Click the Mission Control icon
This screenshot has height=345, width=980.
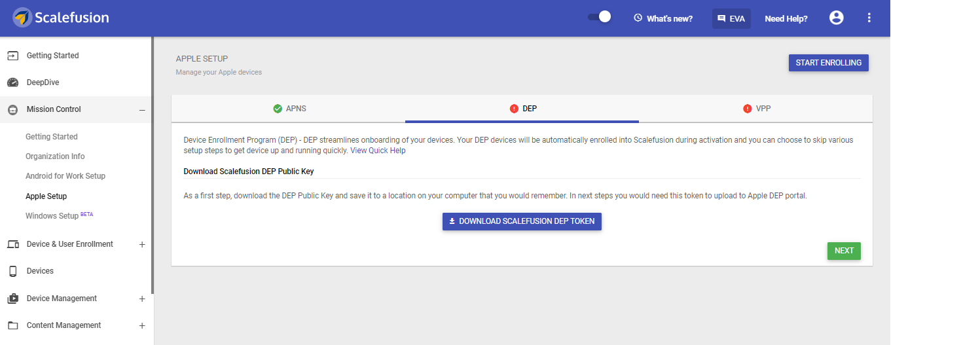(x=12, y=109)
